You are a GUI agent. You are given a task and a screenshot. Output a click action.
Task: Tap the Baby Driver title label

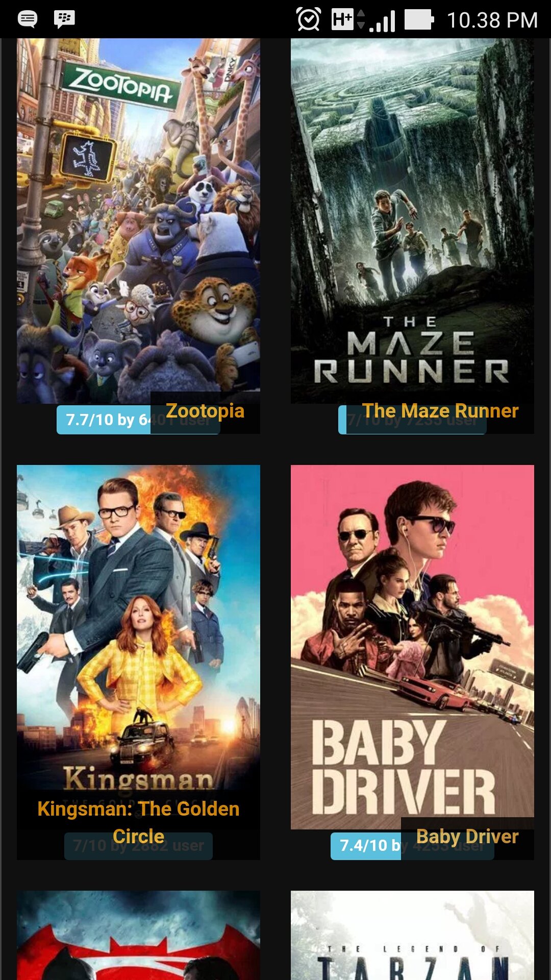467,837
